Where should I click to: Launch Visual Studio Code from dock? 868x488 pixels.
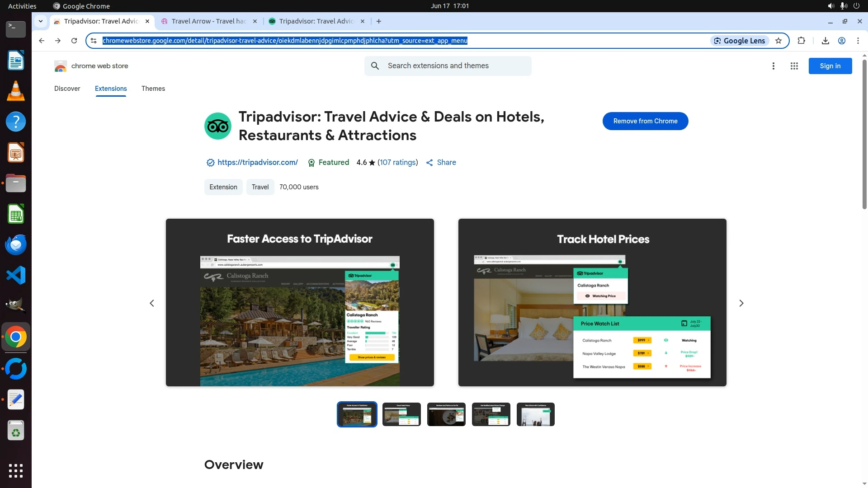pos(16,275)
